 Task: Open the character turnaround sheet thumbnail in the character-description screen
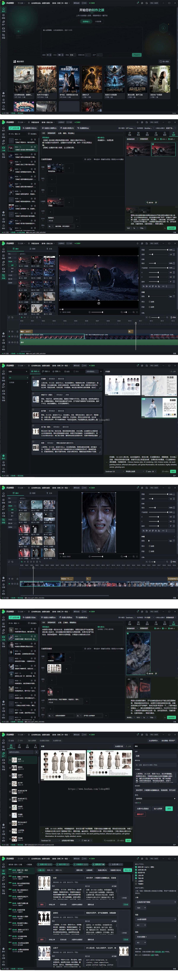[122, 386]
